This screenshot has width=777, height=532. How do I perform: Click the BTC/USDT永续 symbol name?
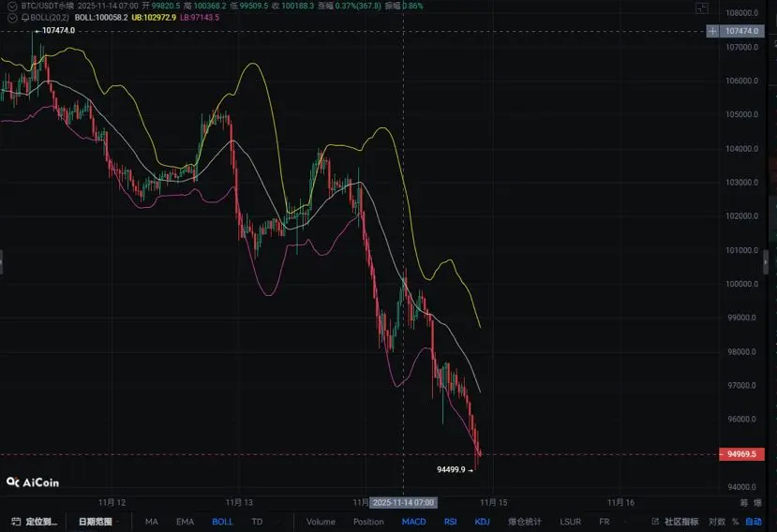pos(47,6)
